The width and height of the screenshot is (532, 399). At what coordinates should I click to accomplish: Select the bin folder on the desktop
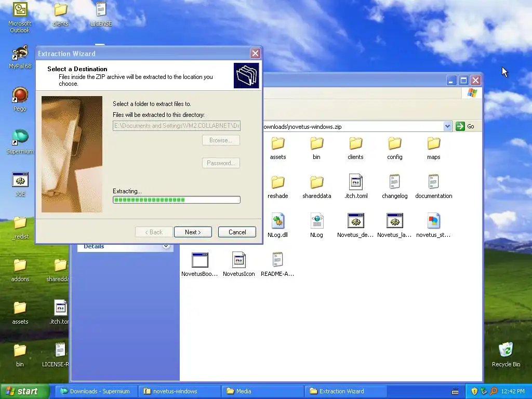(20, 355)
